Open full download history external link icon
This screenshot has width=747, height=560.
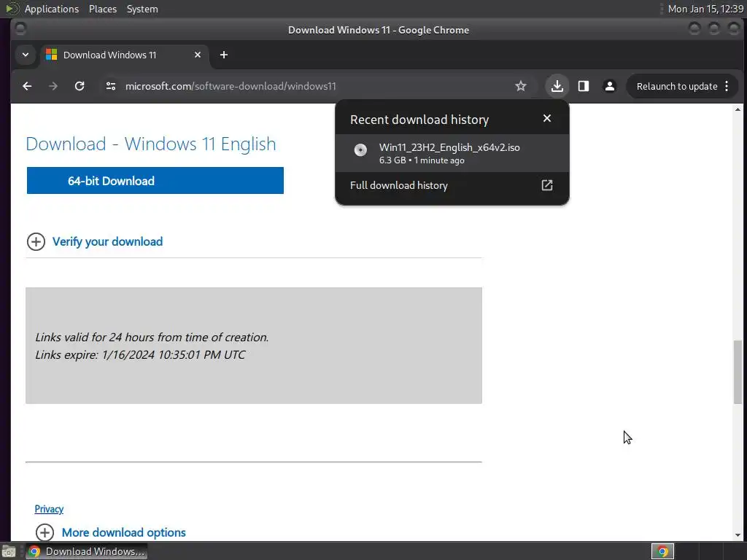click(547, 185)
